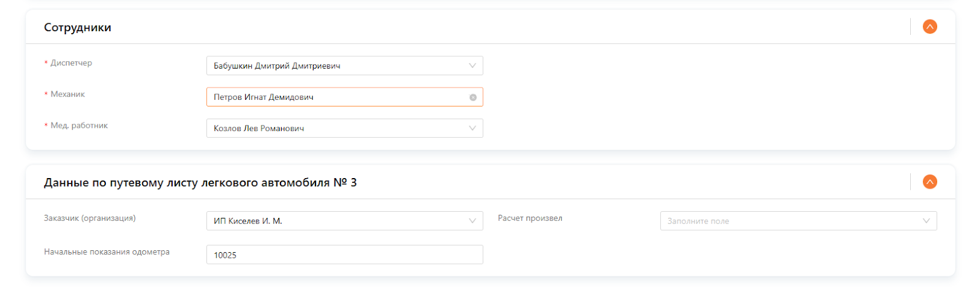This screenshot has width=980, height=287.
Task: Click the Заказчик (организация) label
Action: (90, 218)
